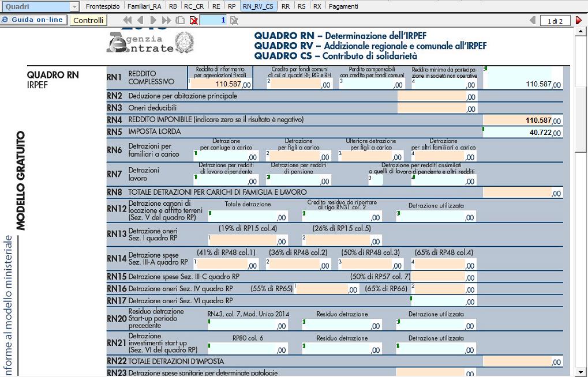Viewport: 588px width, 377px height.
Task: Go to next page red arrow
Action: (579, 20)
